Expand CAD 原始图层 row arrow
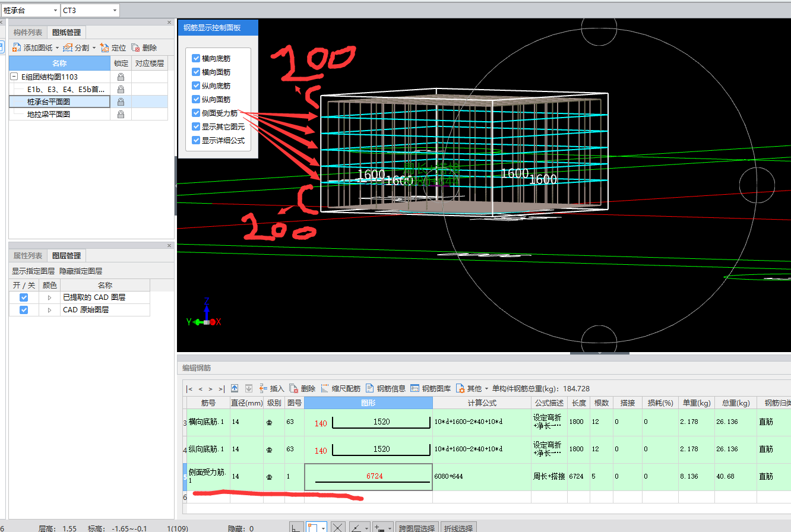Screen dimensions: 791x532 [x=49, y=310]
